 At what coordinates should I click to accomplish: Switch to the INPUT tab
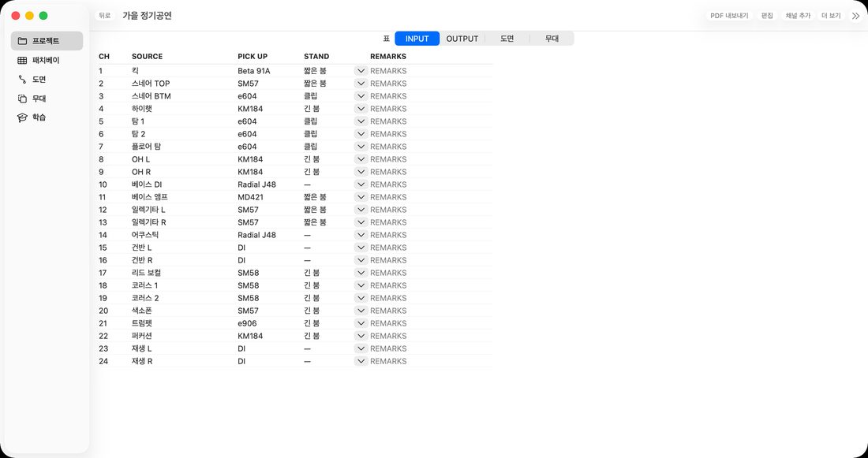(417, 39)
